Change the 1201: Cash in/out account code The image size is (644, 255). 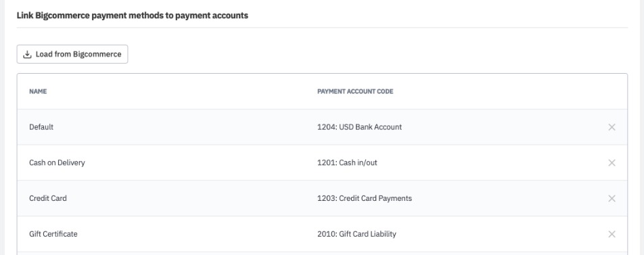pyautogui.click(x=347, y=163)
